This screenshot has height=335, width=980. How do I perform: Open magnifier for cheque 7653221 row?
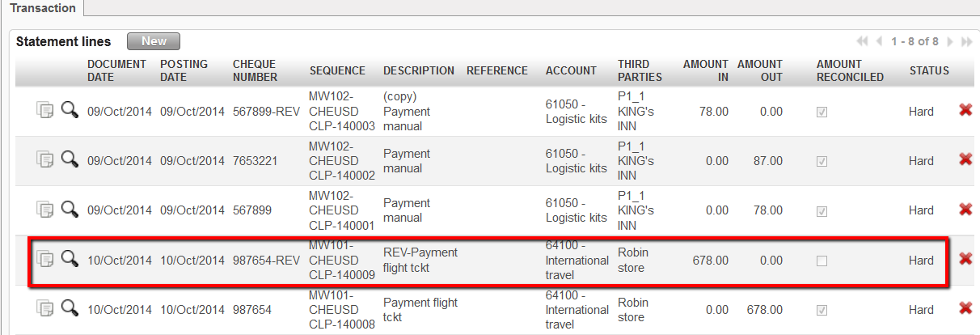click(x=70, y=159)
